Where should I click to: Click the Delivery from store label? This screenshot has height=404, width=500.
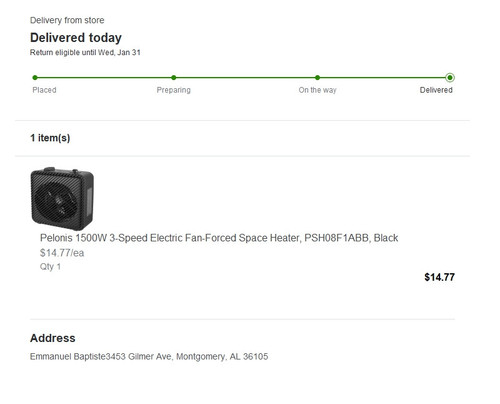(67, 20)
